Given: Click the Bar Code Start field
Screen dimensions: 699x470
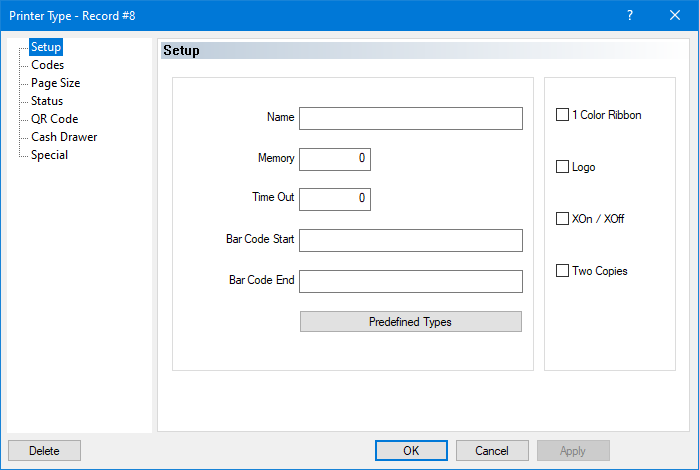Looking at the screenshot, I should [x=410, y=241].
